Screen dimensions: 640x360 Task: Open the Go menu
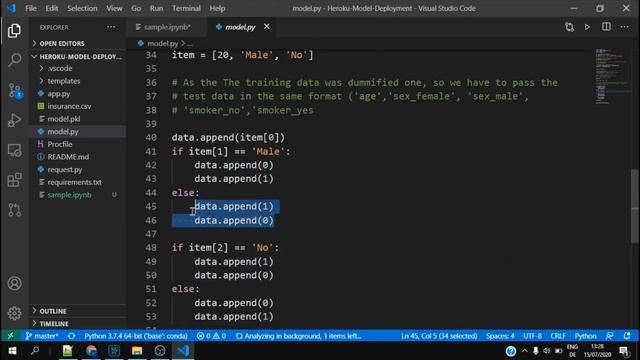coord(136,8)
